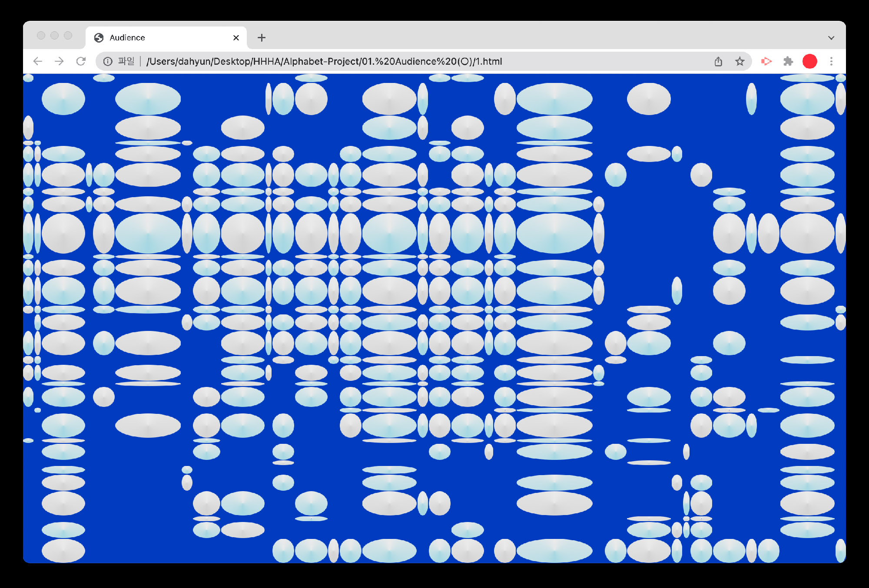
Task: Reload the current page
Action: coord(81,61)
